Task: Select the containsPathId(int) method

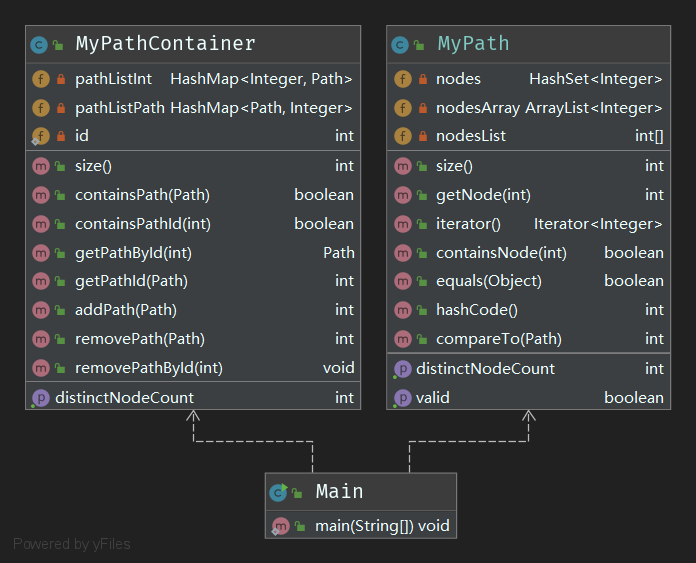Action: pyautogui.click(x=143, y=224)
